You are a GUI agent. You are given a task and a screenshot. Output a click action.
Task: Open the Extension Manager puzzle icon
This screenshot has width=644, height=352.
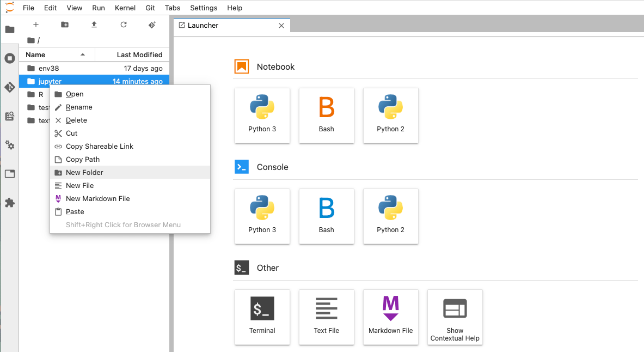(x=10, y=203)
